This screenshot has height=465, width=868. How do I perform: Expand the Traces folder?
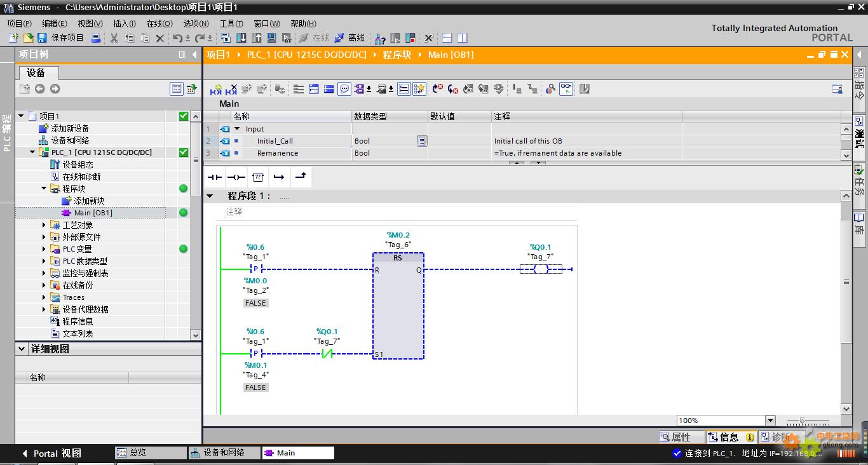tap(44, 297)
